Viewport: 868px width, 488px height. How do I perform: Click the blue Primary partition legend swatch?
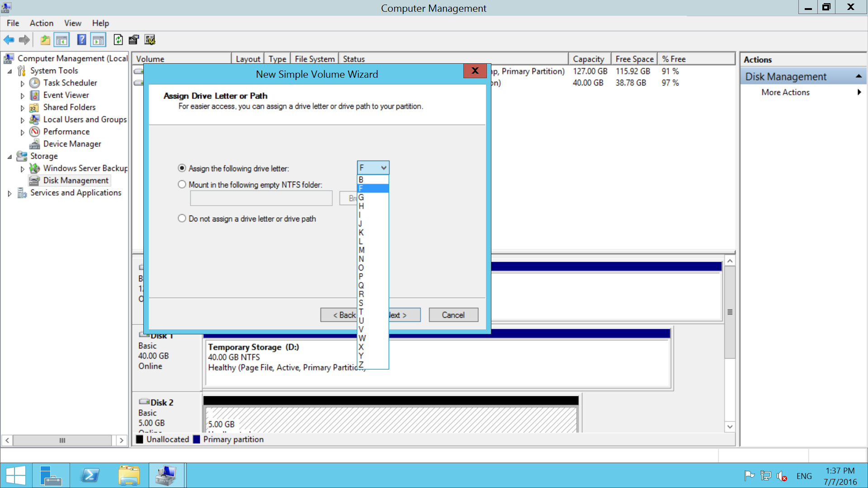[x=197, y=439]
